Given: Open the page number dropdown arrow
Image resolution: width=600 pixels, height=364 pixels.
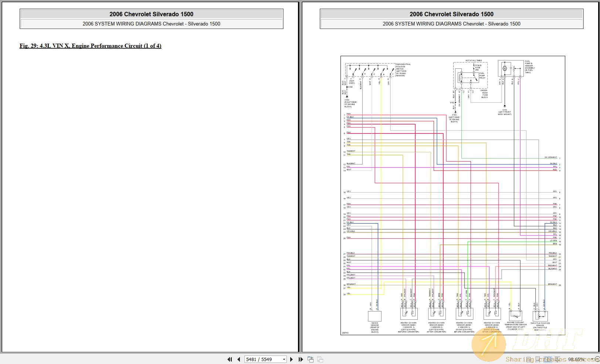Looking at the screenshot, I should 284,359.
